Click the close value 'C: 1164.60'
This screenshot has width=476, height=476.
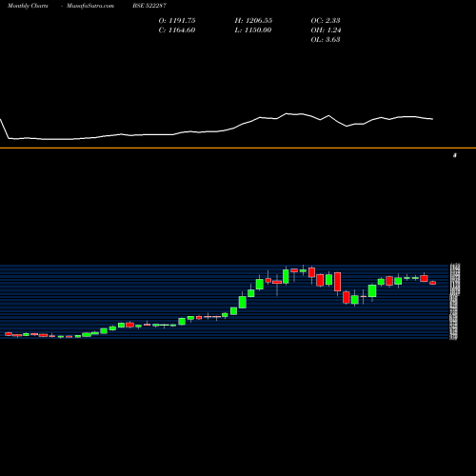point(177,30)
